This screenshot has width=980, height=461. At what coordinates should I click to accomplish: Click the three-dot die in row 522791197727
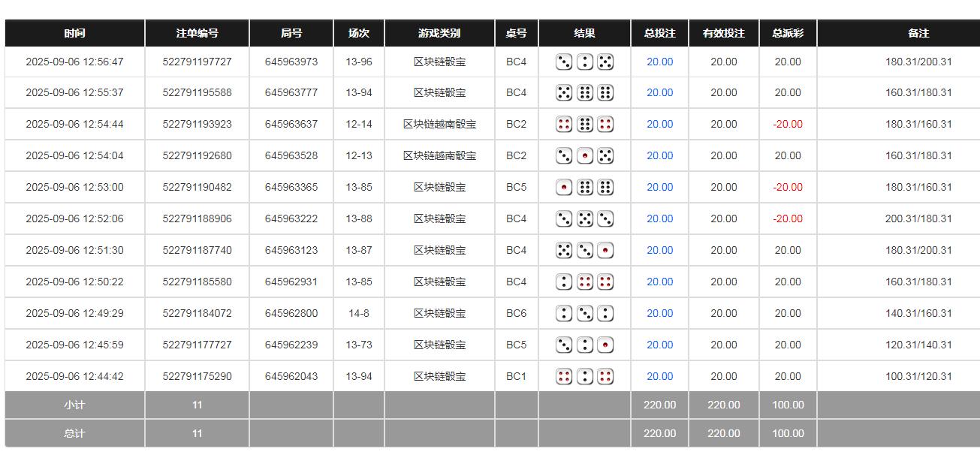coord(564,62)
